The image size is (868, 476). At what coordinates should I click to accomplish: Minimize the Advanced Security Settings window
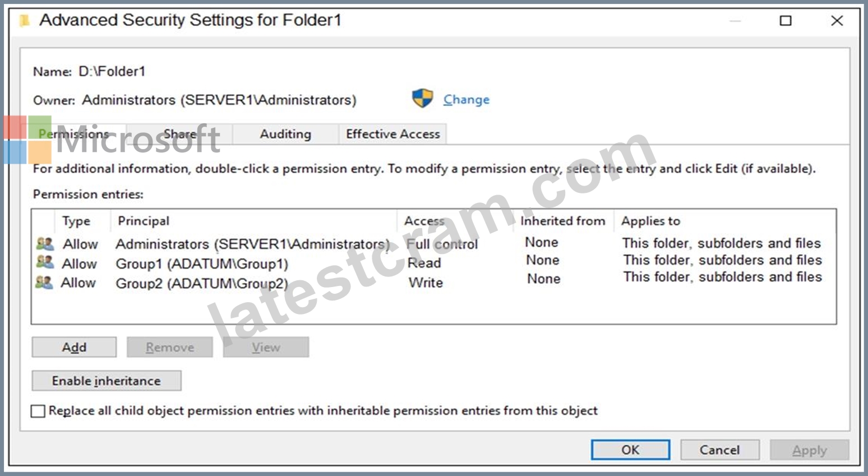pos(735,21)
